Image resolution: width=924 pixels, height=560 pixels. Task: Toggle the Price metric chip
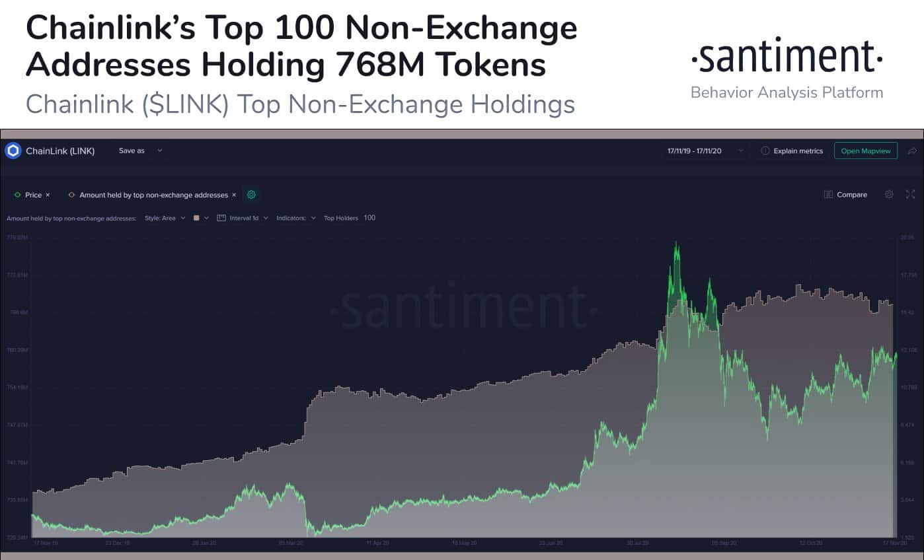(28, 195)
